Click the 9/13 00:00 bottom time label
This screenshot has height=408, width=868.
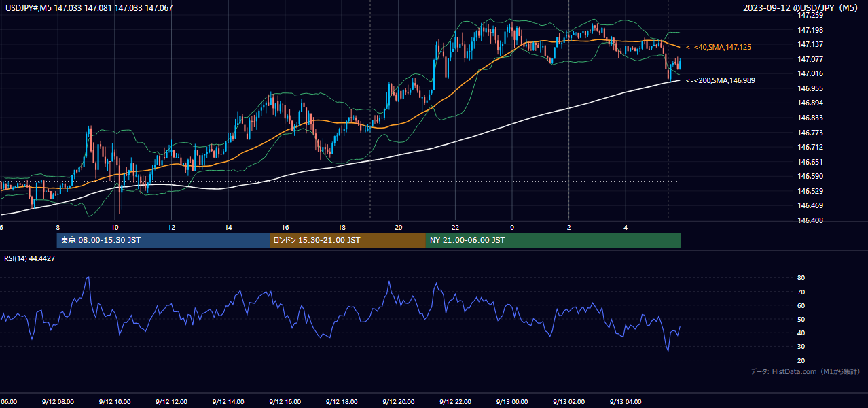point(511,402)
